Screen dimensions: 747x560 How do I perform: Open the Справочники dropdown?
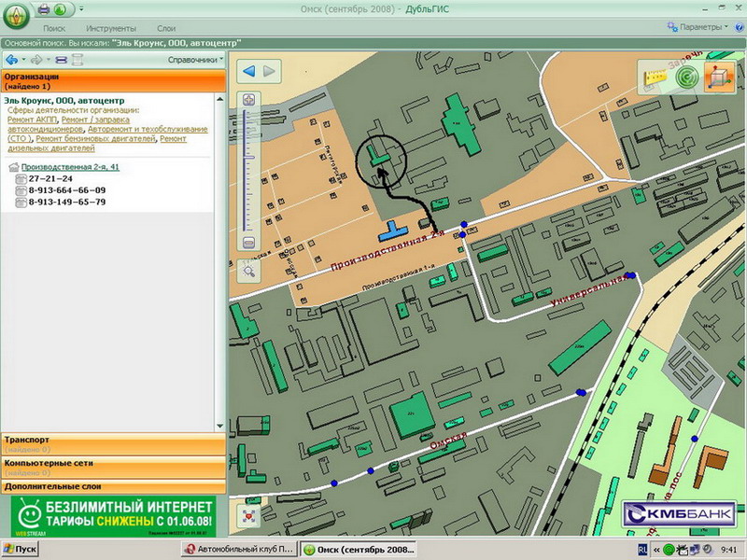194,60
